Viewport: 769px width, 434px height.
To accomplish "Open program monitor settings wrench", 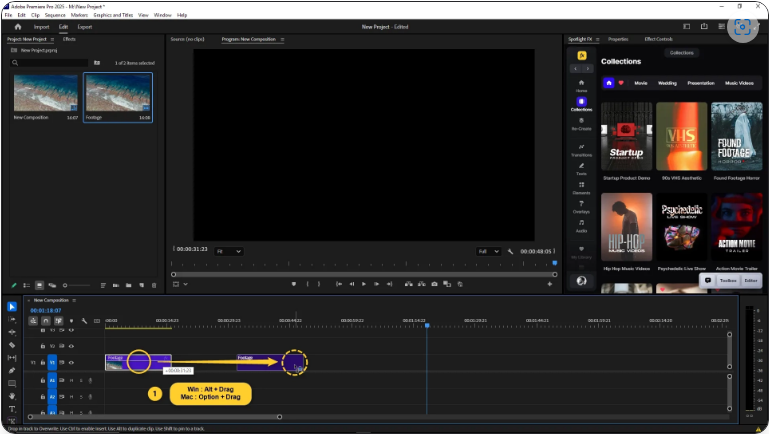I will coord(510,251).
